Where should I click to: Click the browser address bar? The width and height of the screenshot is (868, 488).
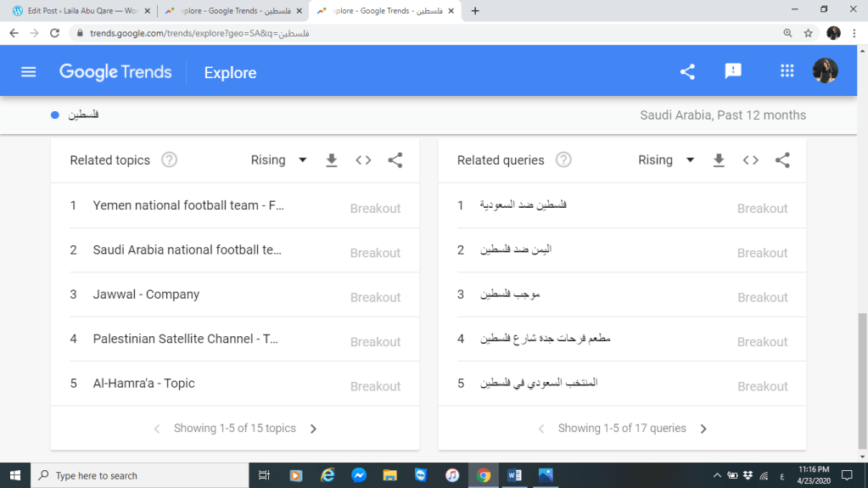click(x=424, y=33)
